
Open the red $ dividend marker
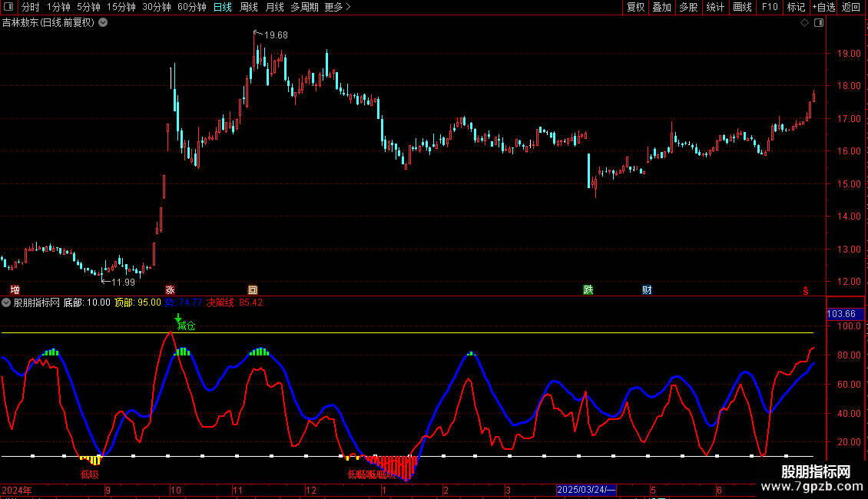tap(806, 291)
